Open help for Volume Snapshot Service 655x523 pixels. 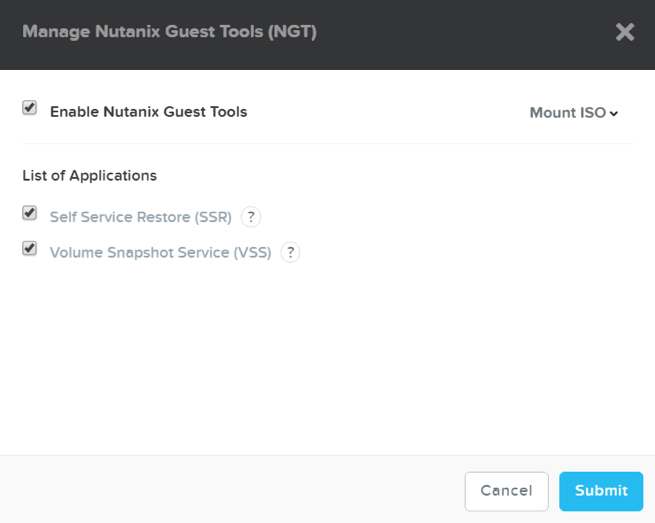coord(290,252)
